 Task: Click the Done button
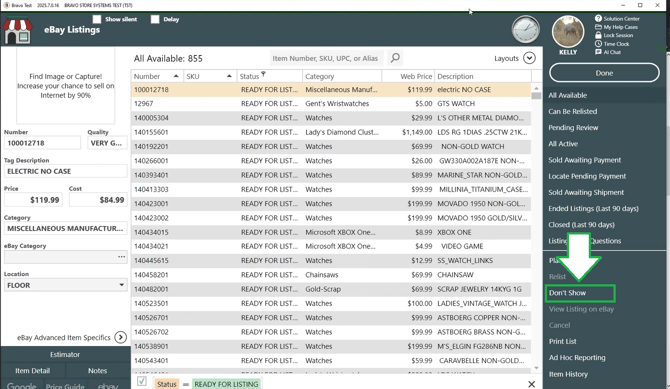pyautogui.click(x=604, y=73)
